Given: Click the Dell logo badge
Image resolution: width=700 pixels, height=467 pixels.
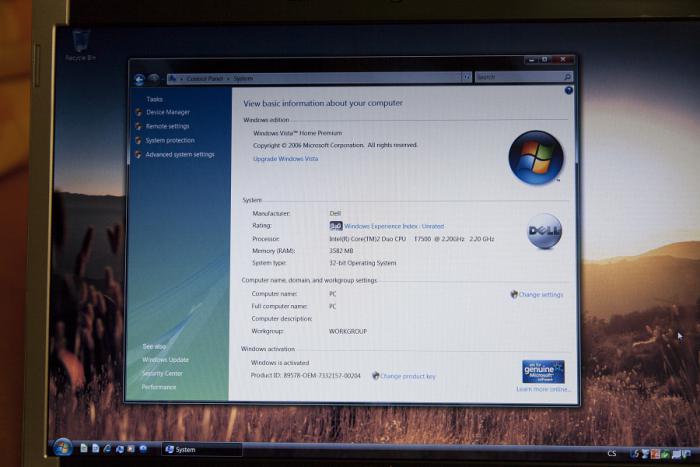Looking at the screenshot, I should [x=544, y=231].
